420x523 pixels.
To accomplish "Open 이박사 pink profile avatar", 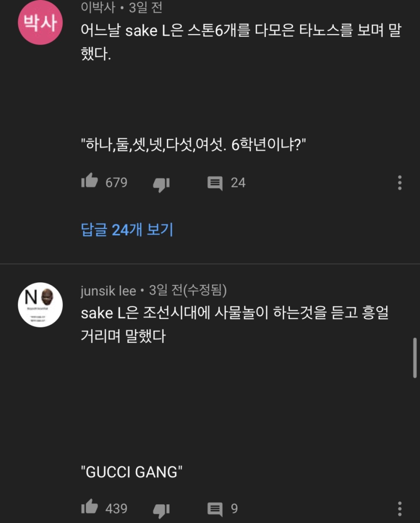I will click(40, 23).
